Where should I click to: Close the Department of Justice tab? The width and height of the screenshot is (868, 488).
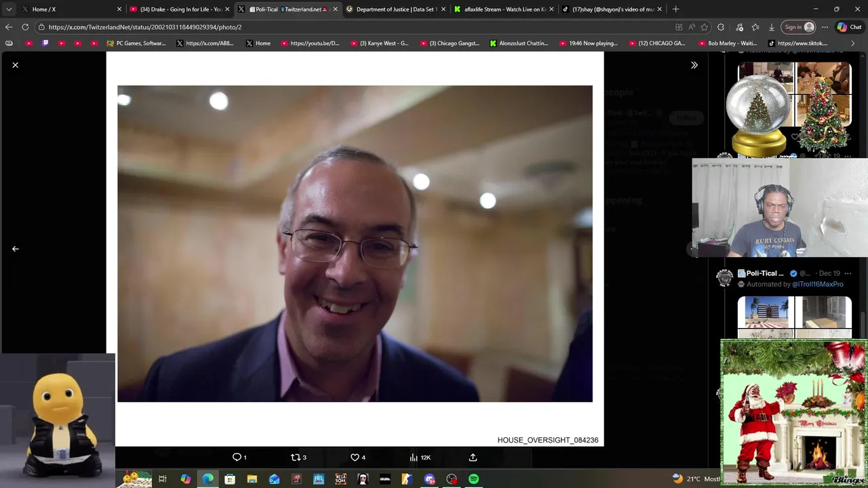(x=443, y=9)
